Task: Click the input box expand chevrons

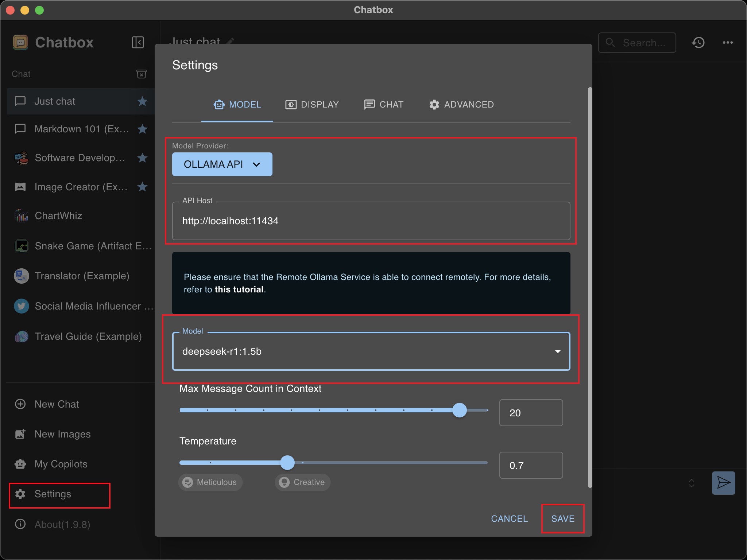Action: pyautogui.click(x=691, y=483)
